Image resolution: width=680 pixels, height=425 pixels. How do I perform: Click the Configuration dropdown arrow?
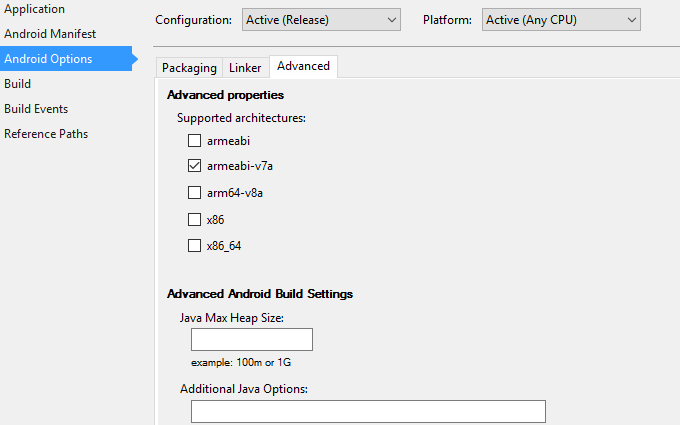point(389,20)
